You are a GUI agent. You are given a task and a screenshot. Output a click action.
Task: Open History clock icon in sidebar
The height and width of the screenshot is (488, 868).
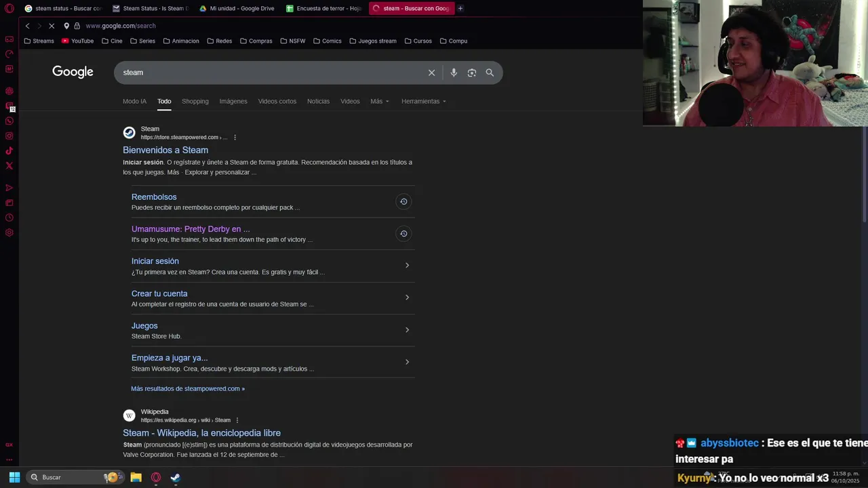click(9, 218)
